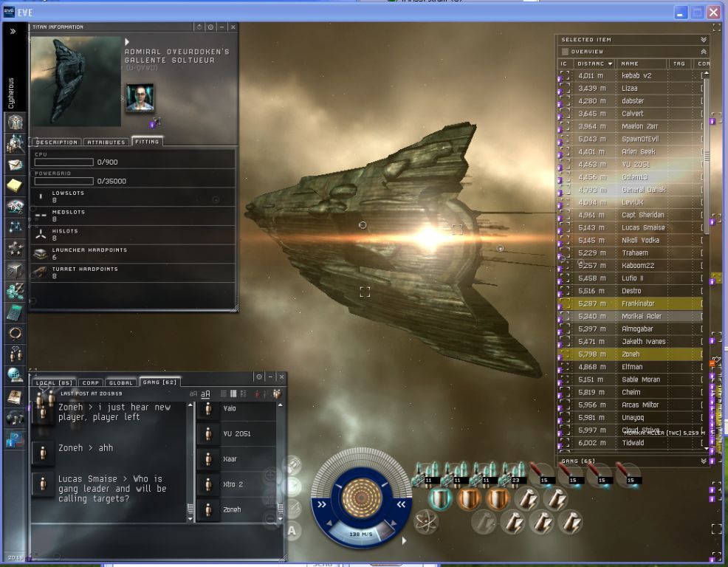Toggle the small square icon beside Overview title
This screenshot has width=728, height=567.
[565, 52]
